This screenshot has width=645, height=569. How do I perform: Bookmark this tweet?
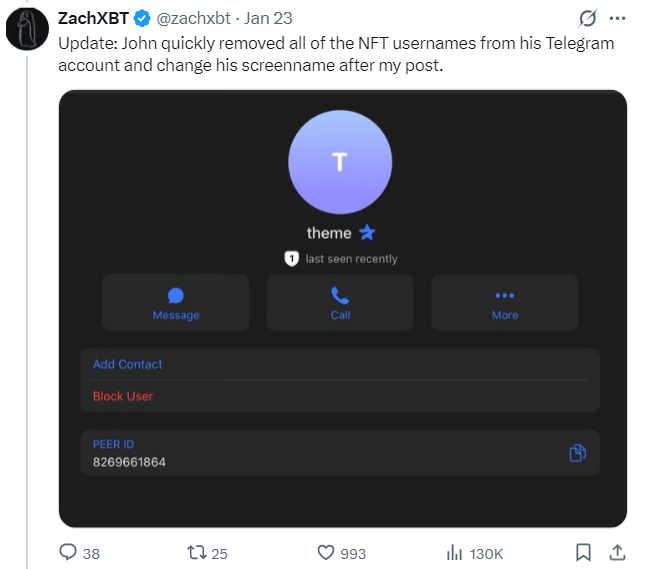(584, 552)
